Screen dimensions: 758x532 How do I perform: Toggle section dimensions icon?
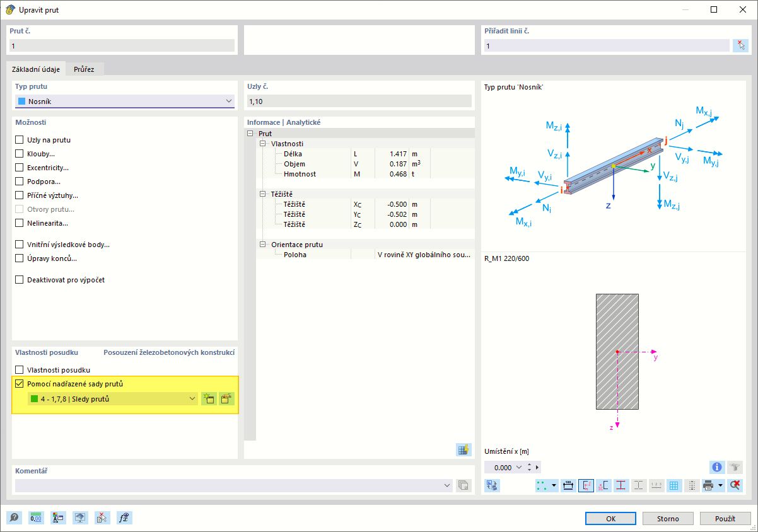(568, 485)
